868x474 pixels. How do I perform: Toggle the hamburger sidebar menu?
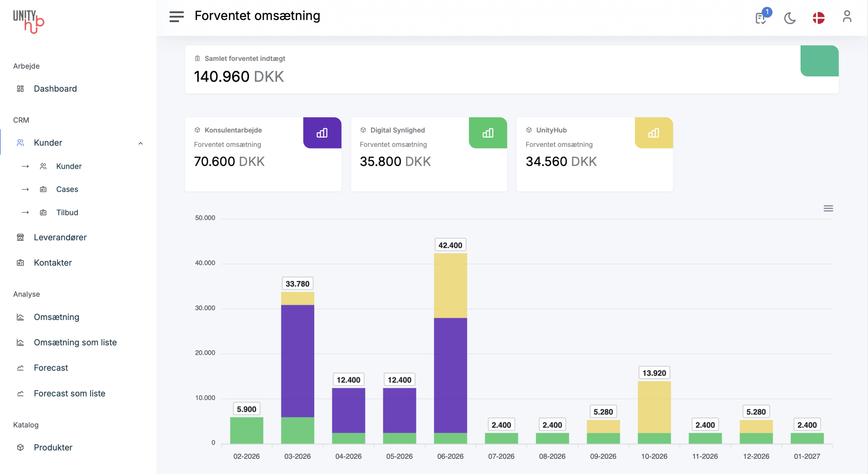pyautogui.click(x=176, y=16)
